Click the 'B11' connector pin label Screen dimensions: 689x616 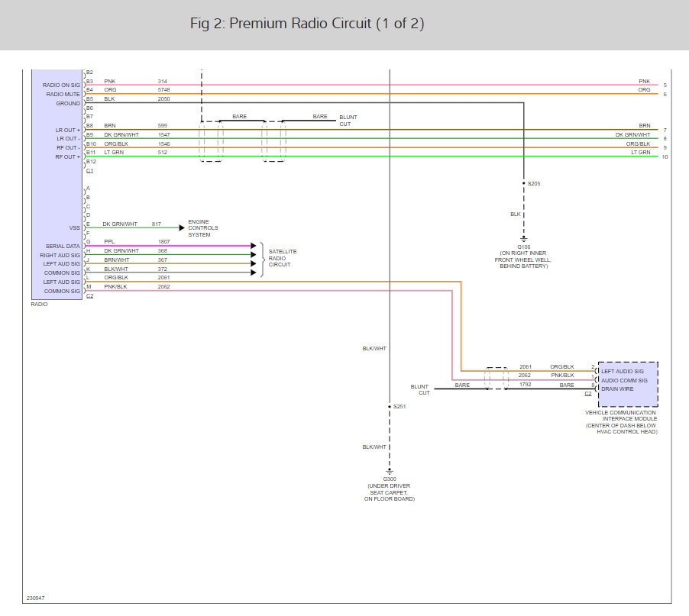(91, 153)
